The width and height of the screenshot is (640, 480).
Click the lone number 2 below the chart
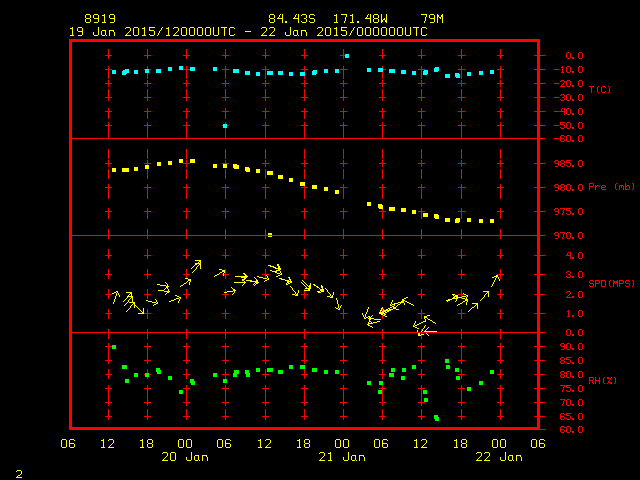pyautogui.click(x=19, y=474)
